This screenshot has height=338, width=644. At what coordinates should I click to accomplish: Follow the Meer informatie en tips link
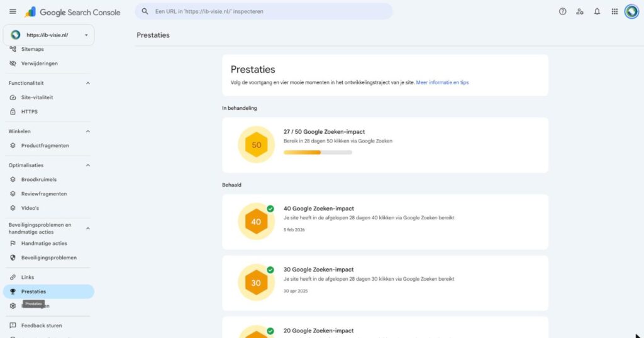tap(442, 82)
